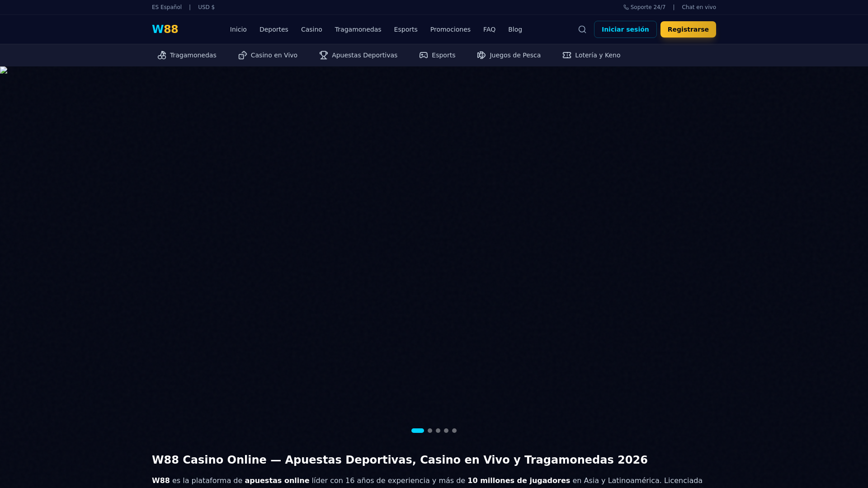Go to Inicio in the main menu
The width and height of the screenshot is (868, 488).
(238, 29)
